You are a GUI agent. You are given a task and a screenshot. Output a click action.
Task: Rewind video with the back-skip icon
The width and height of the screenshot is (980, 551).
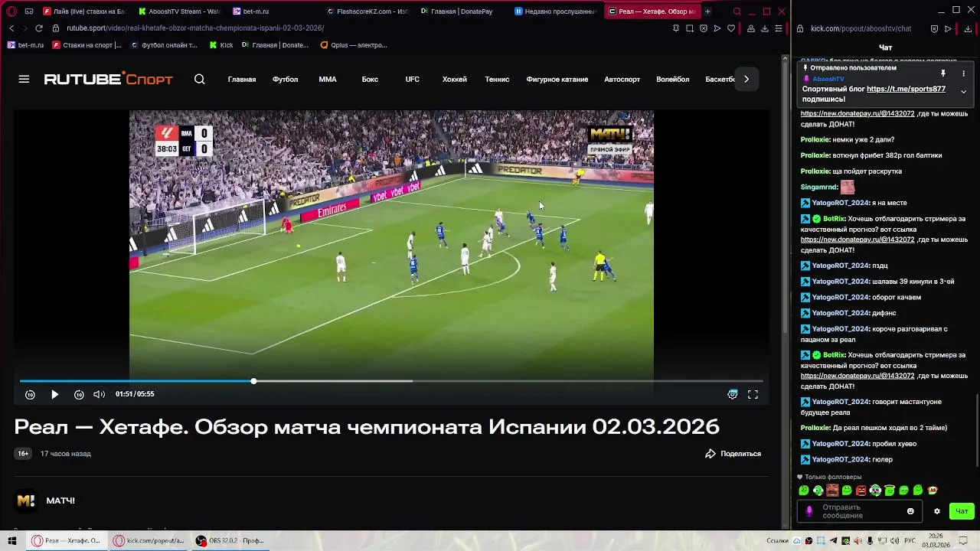(x=30, y=394)
